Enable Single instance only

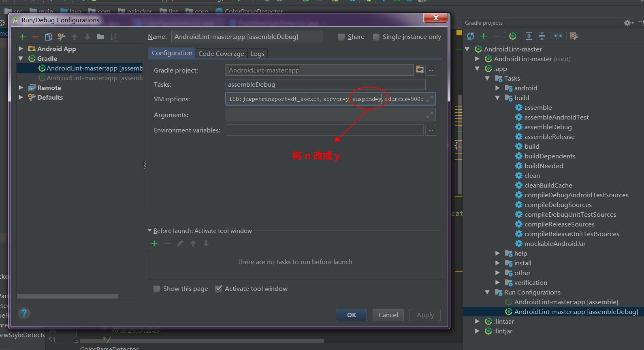(376, 37)
